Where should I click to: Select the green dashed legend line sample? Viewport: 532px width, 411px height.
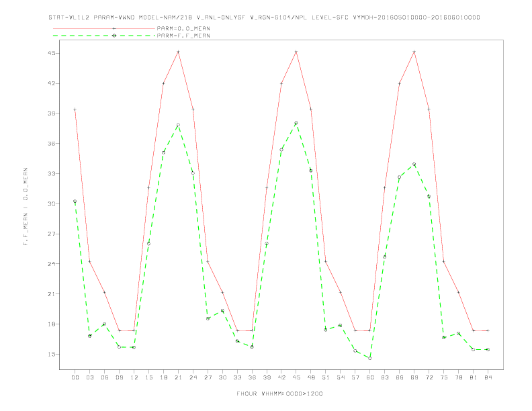click(104, 36)
